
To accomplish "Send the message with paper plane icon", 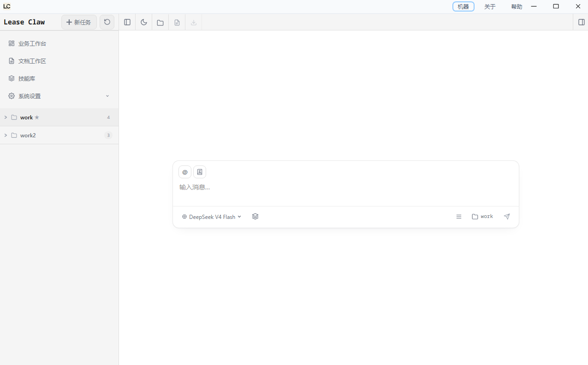I will pyautogui.click(x=507, y=217).
